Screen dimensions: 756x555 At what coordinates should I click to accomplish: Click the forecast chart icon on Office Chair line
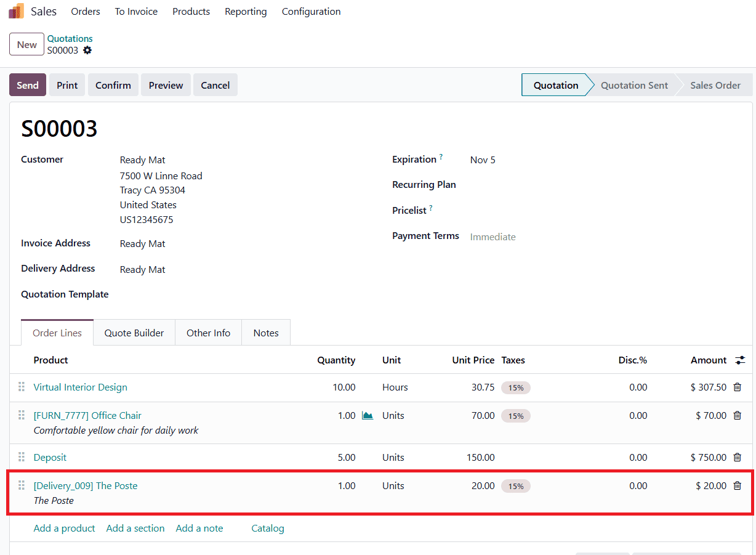tap(368, 416)
